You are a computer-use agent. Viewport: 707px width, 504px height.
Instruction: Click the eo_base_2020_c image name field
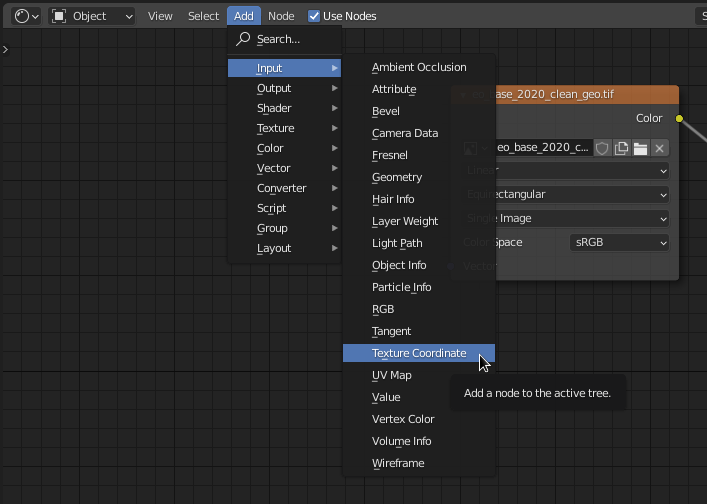[x=544, y=148]
